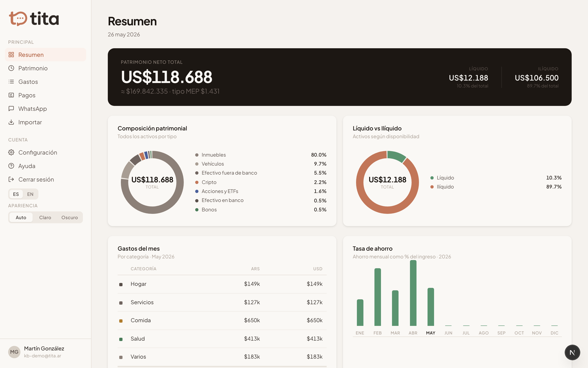Open the Gastos section
This screenshot has height=368, width=588.
(x=46, y=82)
